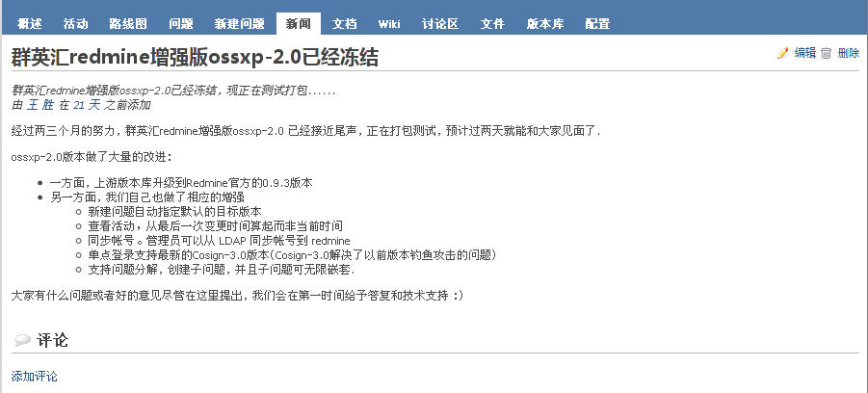The image size is (868, 393).
Task: Click the 评论 section heading
Action: click(x=52, y=340)
